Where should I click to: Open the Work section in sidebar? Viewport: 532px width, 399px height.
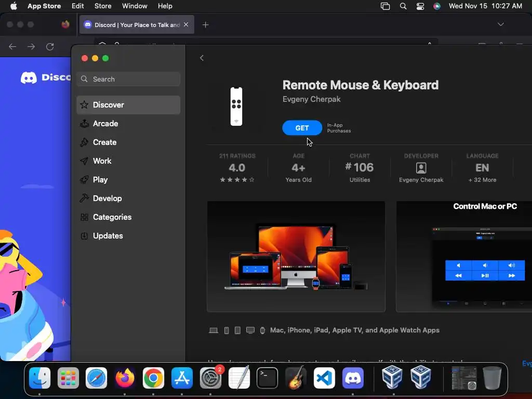[128, 161]
